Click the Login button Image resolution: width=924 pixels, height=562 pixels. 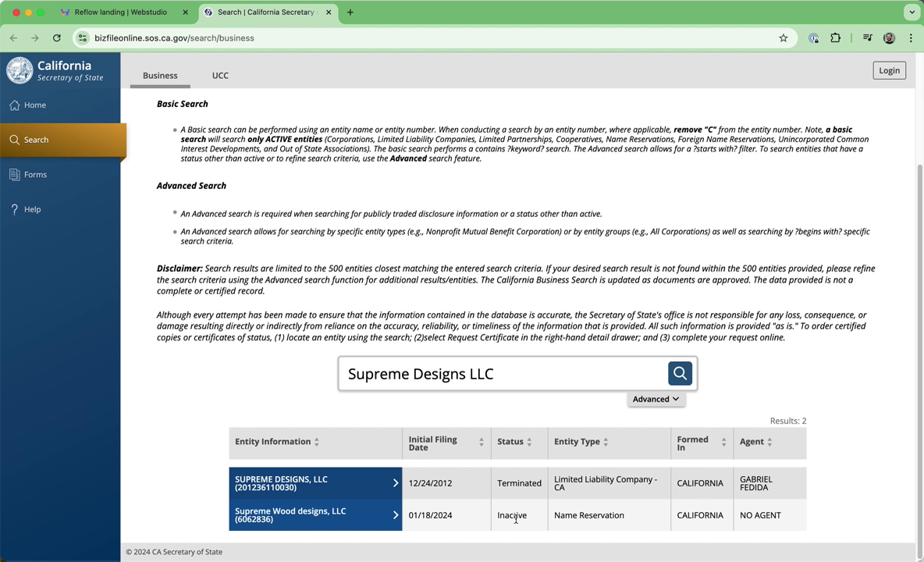click(889, 70)
